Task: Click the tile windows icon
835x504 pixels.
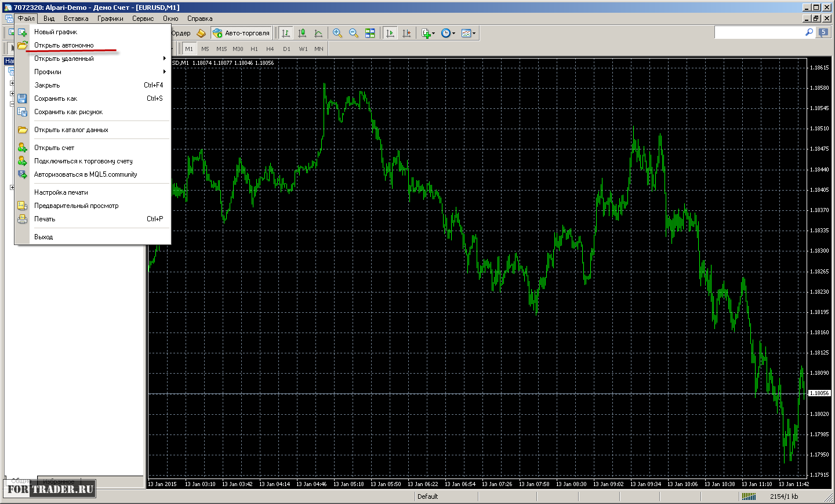Action: [370, 33]
